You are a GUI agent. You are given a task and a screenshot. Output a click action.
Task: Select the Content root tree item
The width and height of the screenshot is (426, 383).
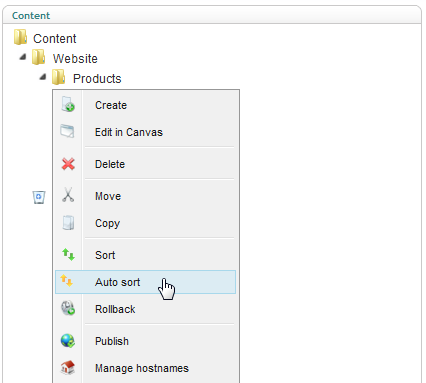pos(55,38)
